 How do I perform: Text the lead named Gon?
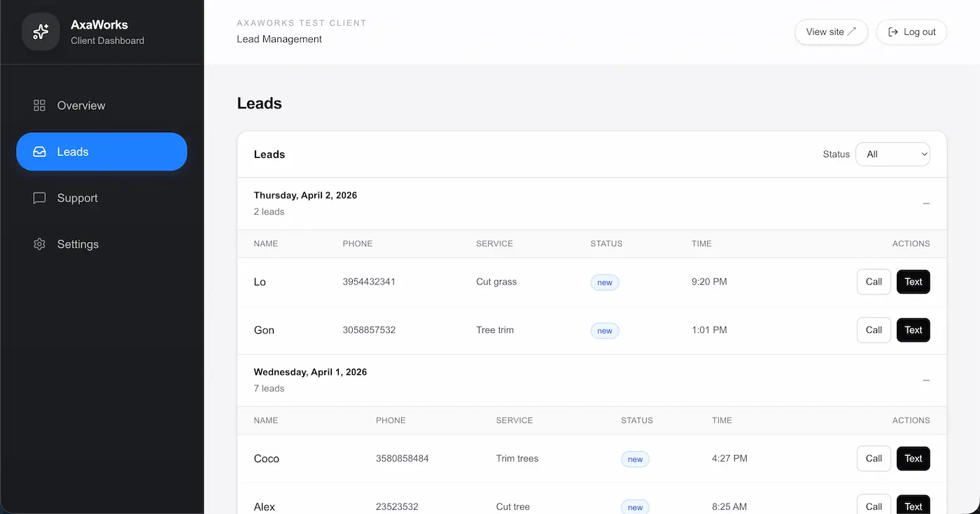913,329
